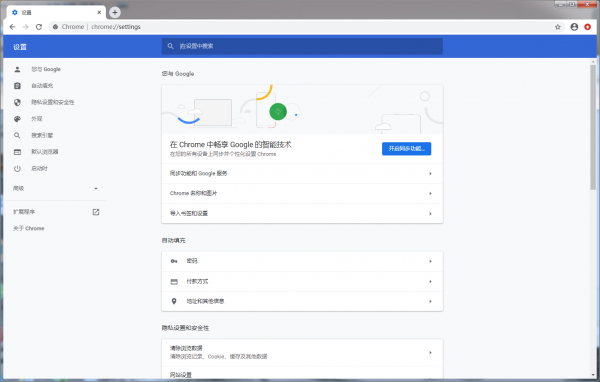Open Payment methods row chevron

coord(430,281)
